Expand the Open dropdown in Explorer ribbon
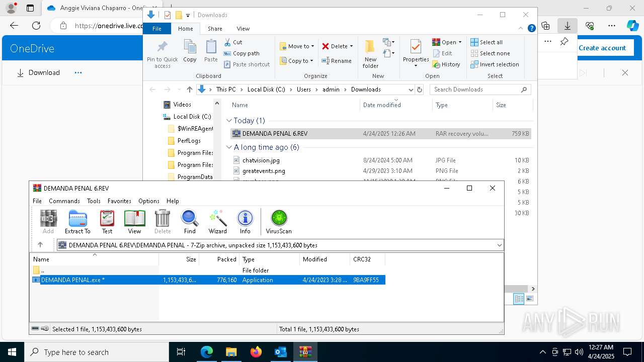 click(x=460, y=42)
